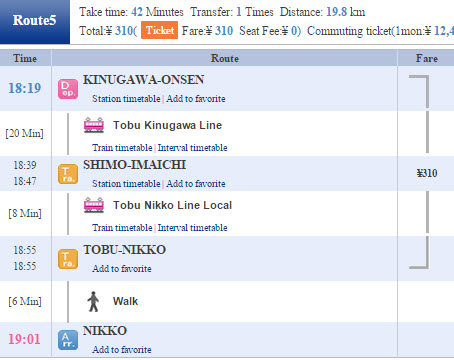Open Station timetable for SHIMO-IMAICHI
The width and height of the screenshot is (454, 360).
[126, 184]
